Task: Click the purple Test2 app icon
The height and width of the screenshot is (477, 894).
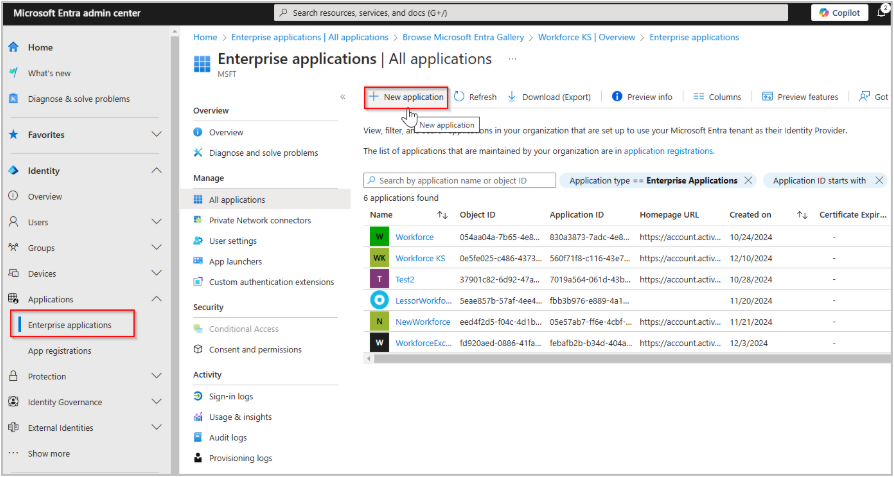Action: [x=379, y=279]
